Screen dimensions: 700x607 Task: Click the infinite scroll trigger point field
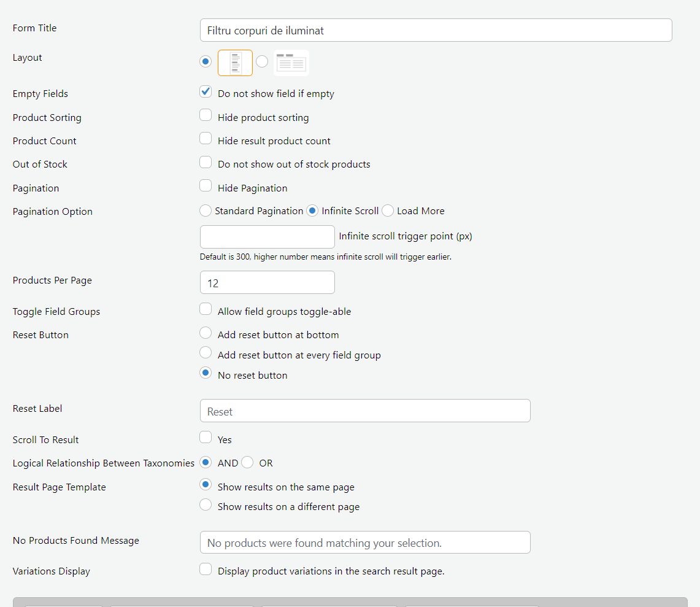pos(267,237)
